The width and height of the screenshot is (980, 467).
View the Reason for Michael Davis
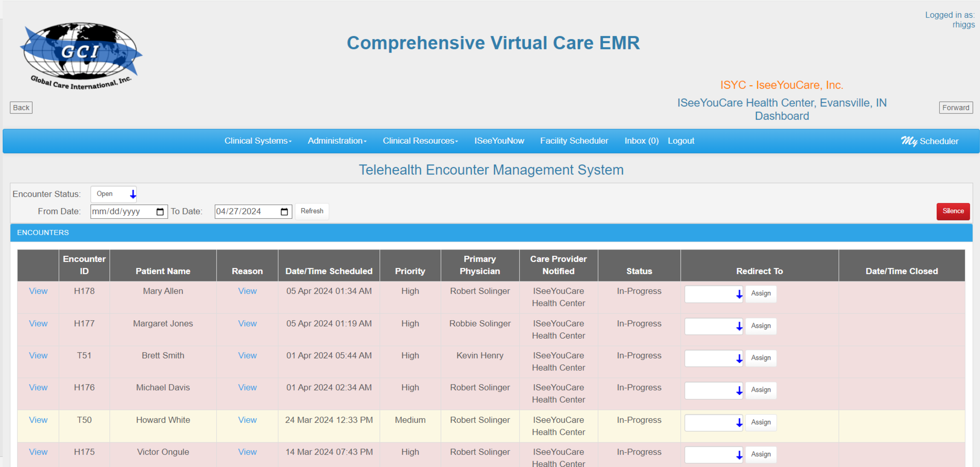(x=247, y=387)
